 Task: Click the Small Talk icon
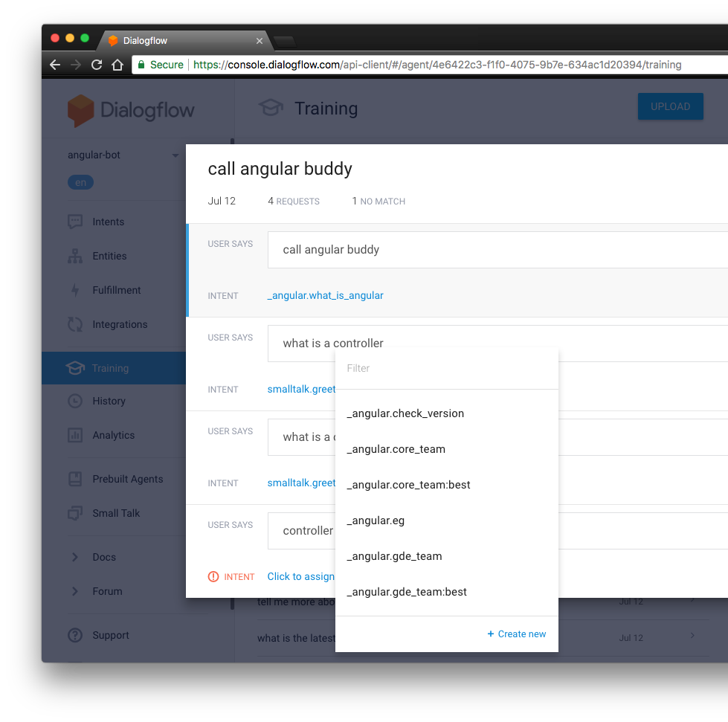tap(75, 513)
